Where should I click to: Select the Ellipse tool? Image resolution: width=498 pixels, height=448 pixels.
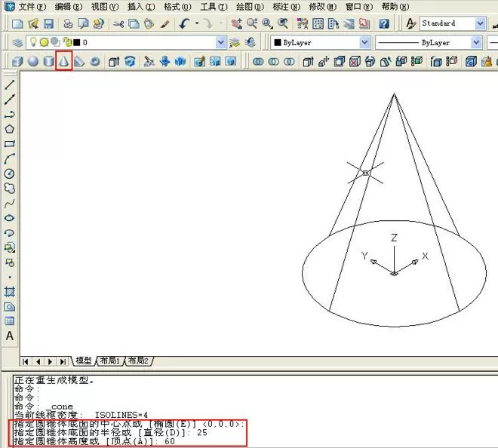click(x=10, y=218)
